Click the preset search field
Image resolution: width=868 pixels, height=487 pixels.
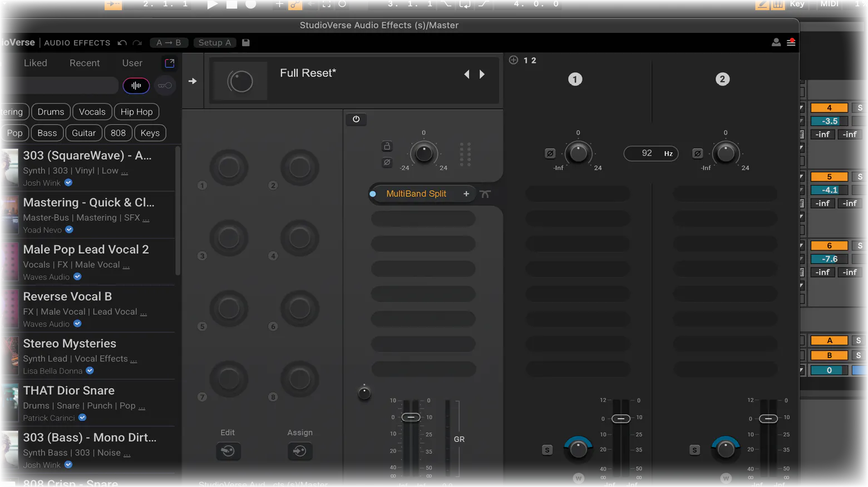(x=60, y=86)
